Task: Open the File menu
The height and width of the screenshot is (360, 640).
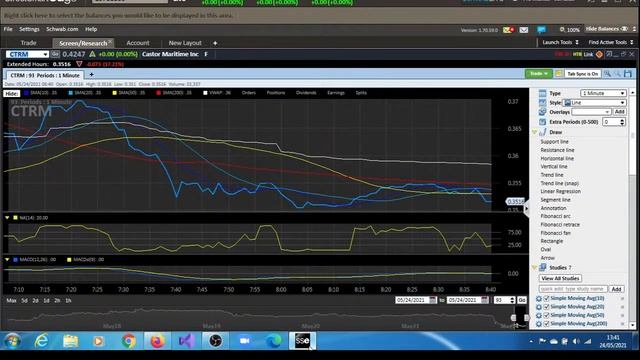Action: click(8, 29)
